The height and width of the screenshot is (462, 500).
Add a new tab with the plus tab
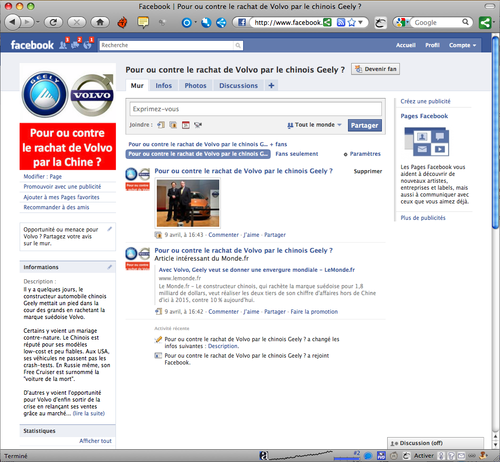click(x=271, y=86)
